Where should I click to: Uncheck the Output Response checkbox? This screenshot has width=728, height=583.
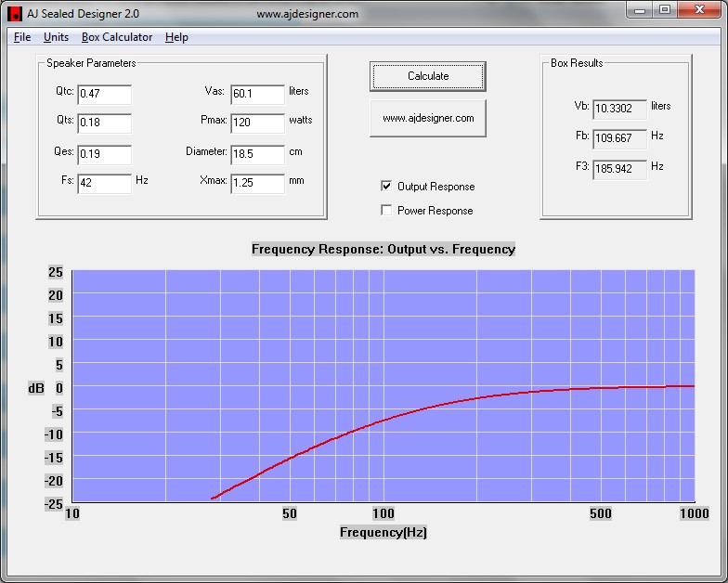click(x=386, y=186)
